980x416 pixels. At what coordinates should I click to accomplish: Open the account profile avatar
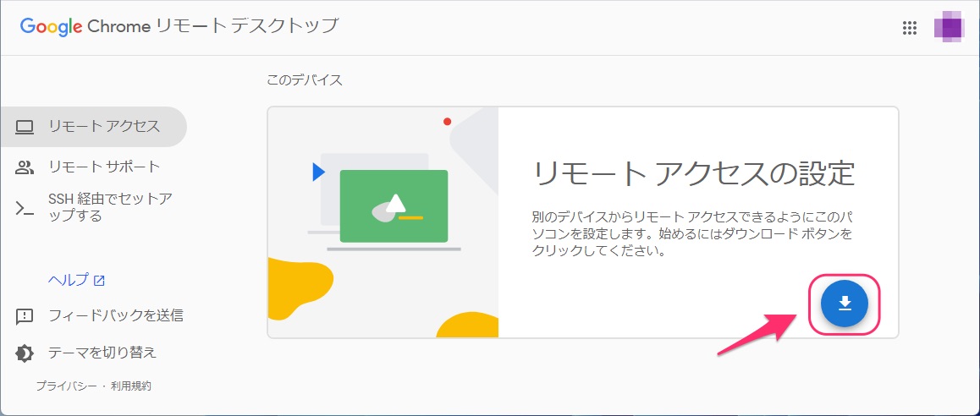click(x=949, y=28)
